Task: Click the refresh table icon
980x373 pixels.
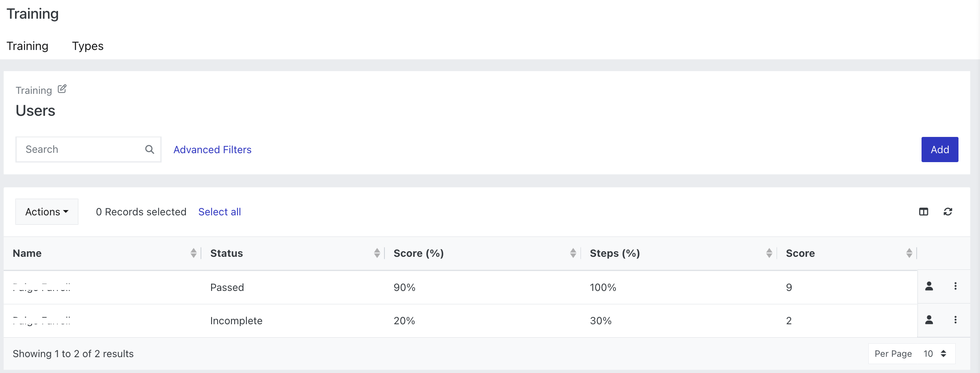Action: coord(948,212)
